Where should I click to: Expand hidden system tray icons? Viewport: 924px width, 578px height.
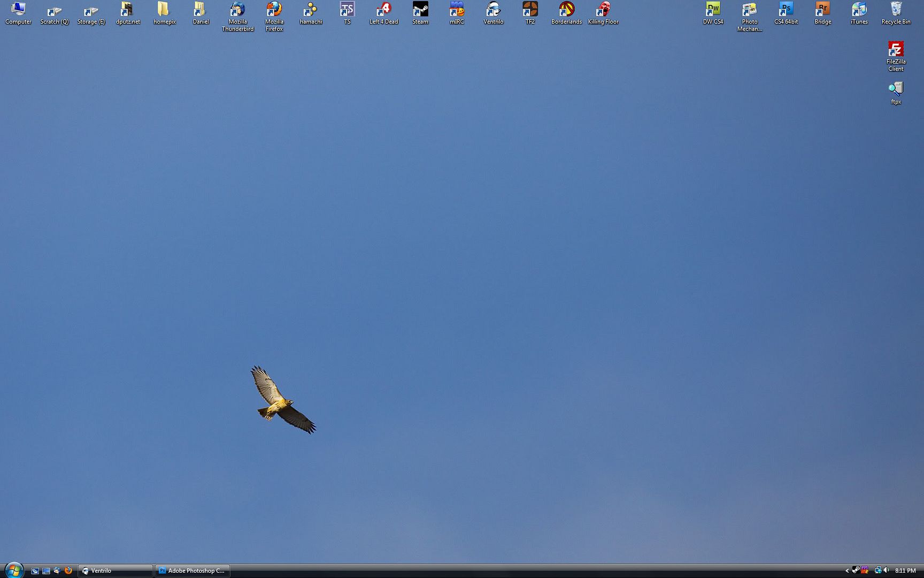[x=848, y=571]
